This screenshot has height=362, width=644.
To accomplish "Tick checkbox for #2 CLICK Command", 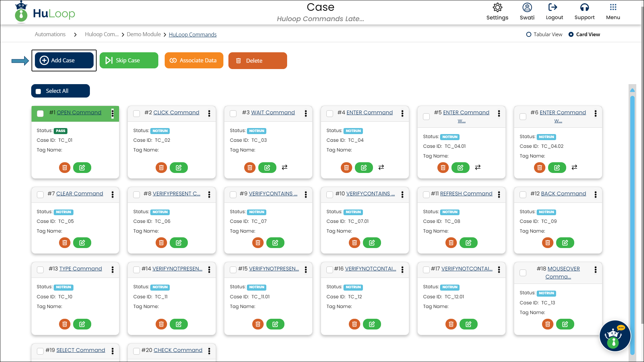I will [x=137, y=114].
